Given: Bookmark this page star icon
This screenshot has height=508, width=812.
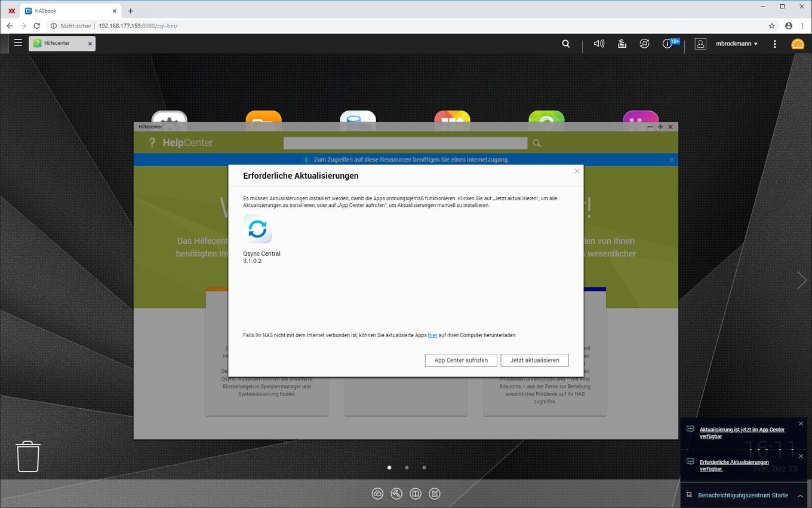Looking at the screenshot, I should pyautogui.click(x=771, y=26).
